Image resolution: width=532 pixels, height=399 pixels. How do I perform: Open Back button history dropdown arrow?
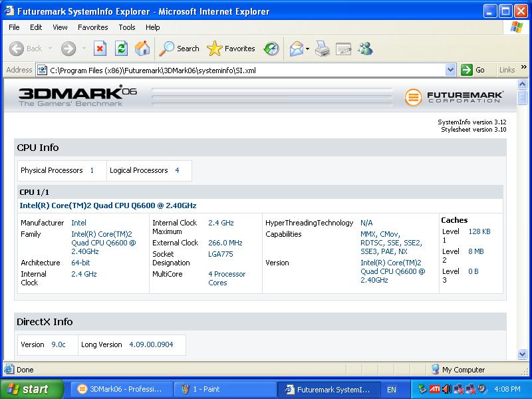pyautogui.click(x=51, y=49)
